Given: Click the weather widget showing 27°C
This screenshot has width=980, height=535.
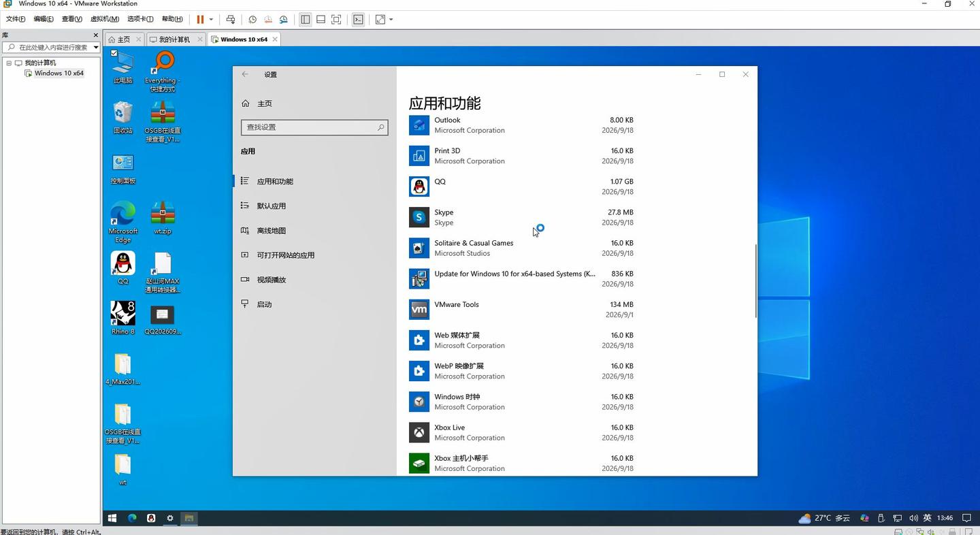Looking at the screenshot, I should coord(824,518).
